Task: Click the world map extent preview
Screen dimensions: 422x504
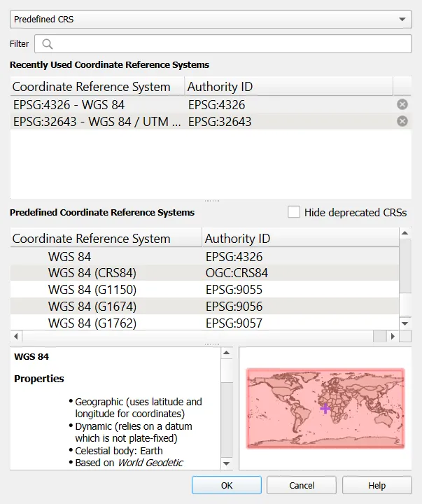Action: pyautogui.click(x=325, y=408)
